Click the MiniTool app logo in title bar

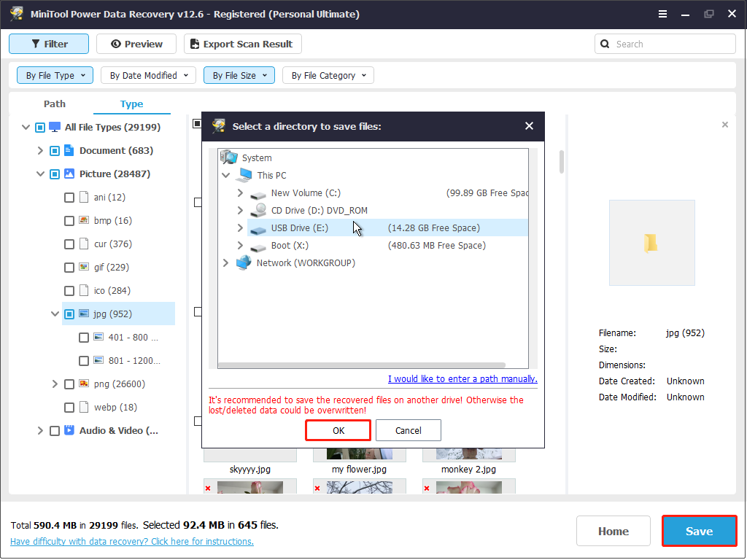tap(17, 13)
